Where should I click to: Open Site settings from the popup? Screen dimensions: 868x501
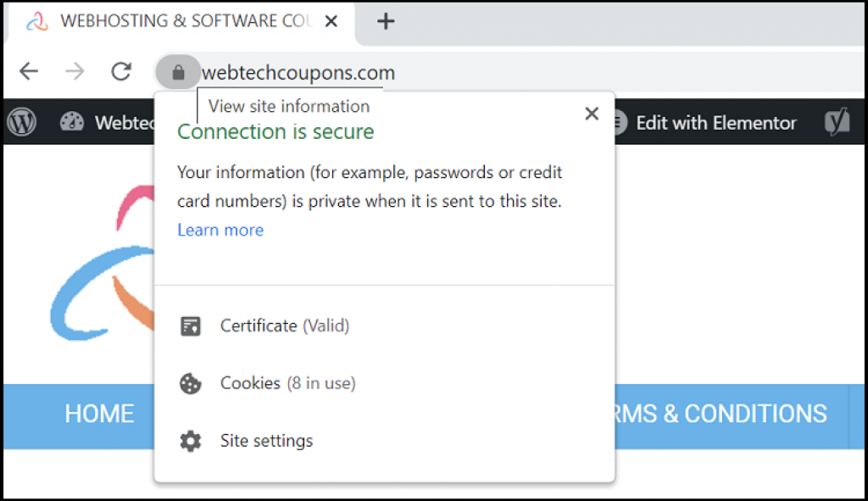tap(266, 441)
